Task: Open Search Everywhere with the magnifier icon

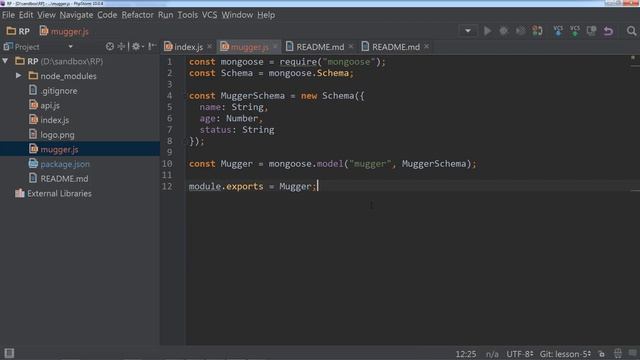Action: click(x=631, y=31)
